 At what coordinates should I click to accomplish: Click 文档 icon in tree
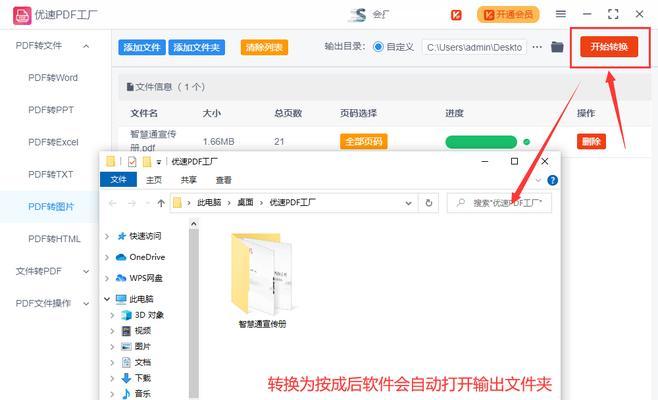point(126,362)
